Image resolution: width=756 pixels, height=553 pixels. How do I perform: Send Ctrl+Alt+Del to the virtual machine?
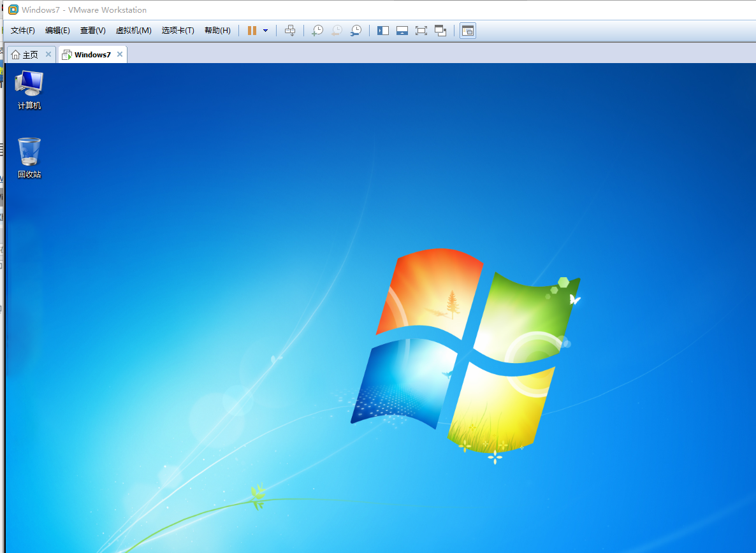coord(290,31)
